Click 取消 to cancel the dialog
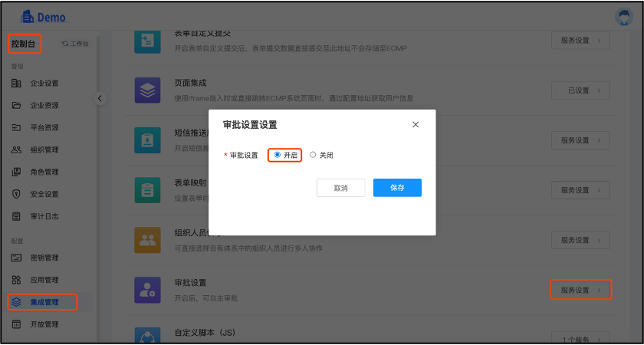This screenshot has width=644, height=345. (340, 188)
